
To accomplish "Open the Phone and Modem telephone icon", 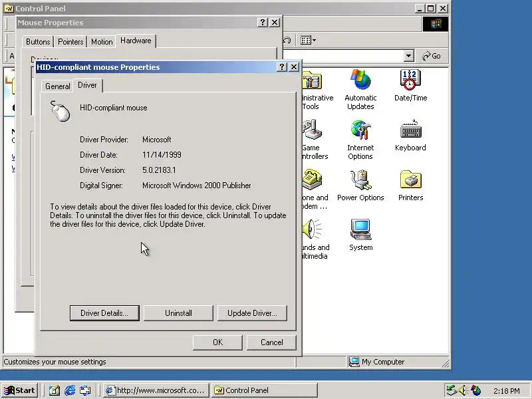I will 311,180.
